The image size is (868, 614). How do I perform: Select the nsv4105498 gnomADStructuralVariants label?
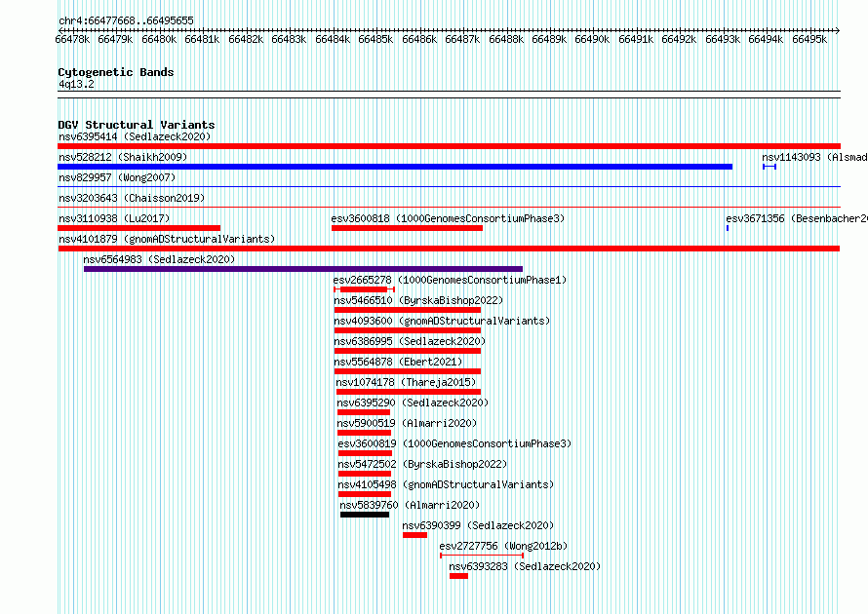tap(446, 484)
